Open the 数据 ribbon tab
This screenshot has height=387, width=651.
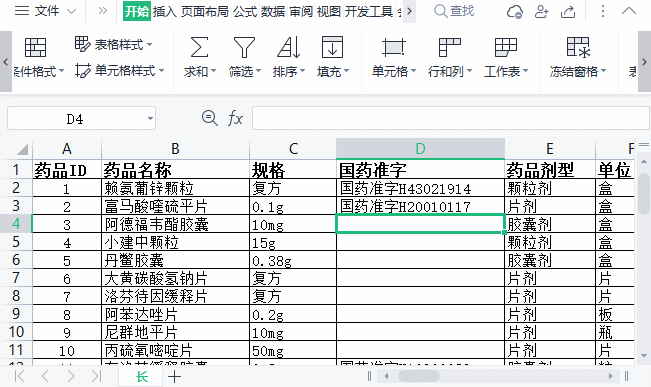click(x=273, y=11)
